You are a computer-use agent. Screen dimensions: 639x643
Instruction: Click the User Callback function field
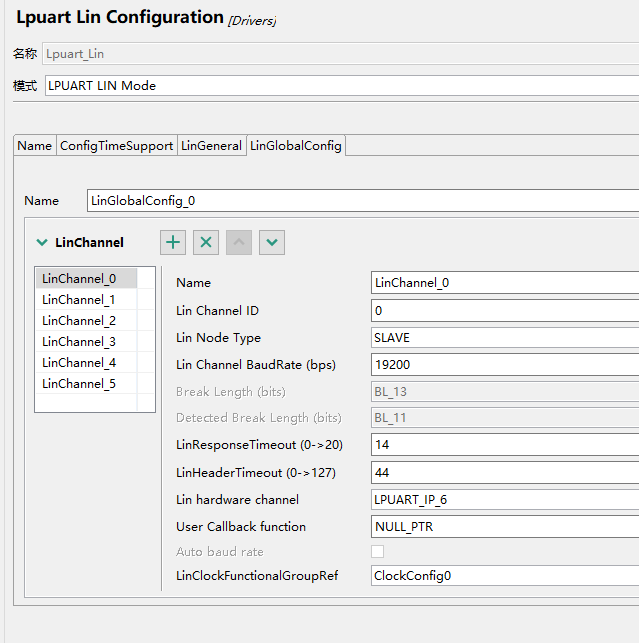[x=504, y=526]
